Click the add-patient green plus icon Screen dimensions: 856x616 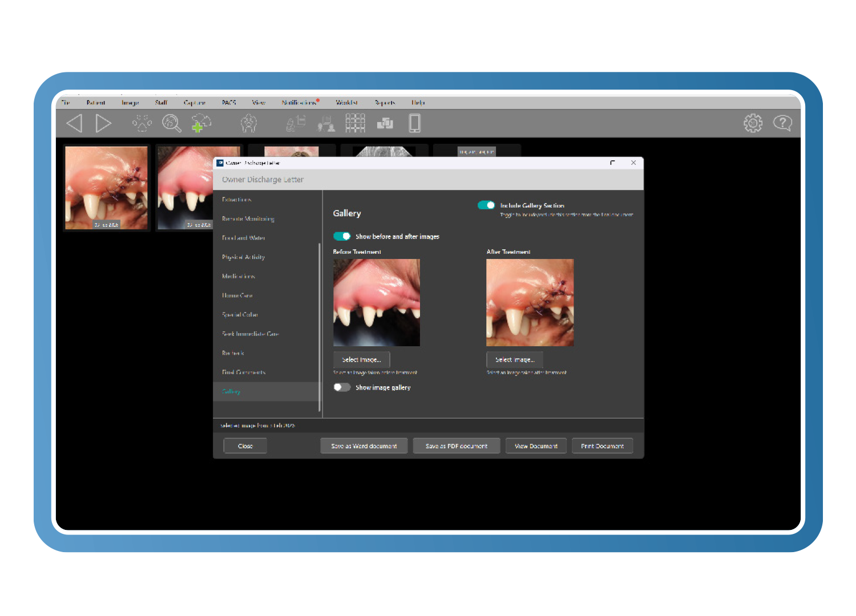pos(201,123)
